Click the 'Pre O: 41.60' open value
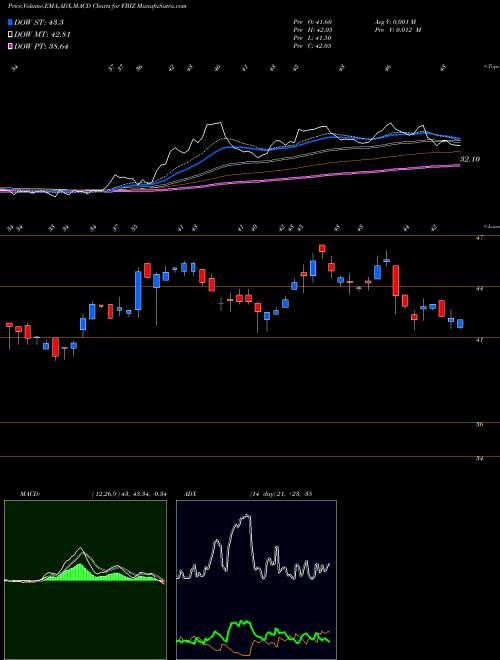Viewport: 500px width, 660px height. pos(313,21)
